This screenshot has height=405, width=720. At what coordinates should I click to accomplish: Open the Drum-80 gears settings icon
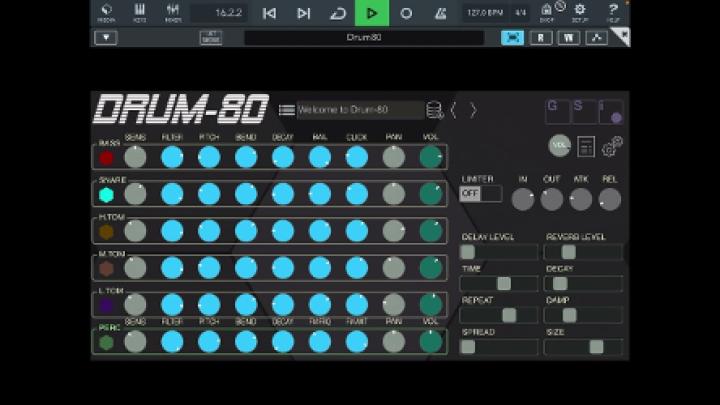tap(612, 146)
